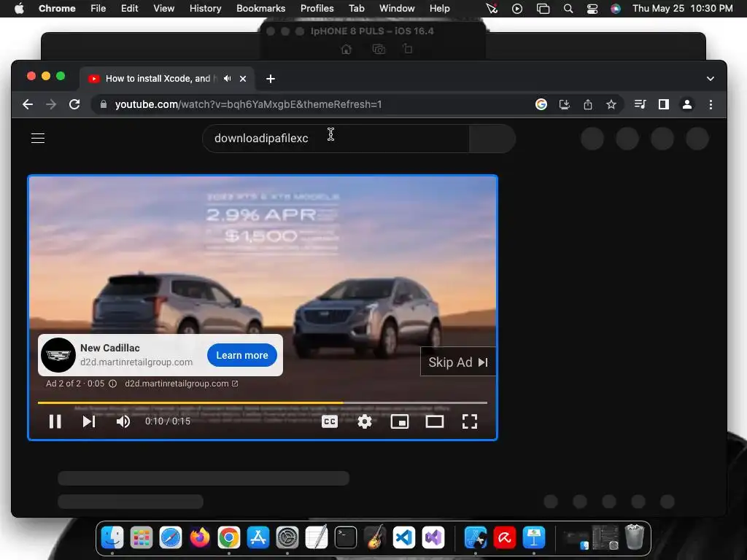Viewport: 747px width, 560px height.
Task: Open the YouTube hamburger guide menu
Action: [x=38, y=138]
